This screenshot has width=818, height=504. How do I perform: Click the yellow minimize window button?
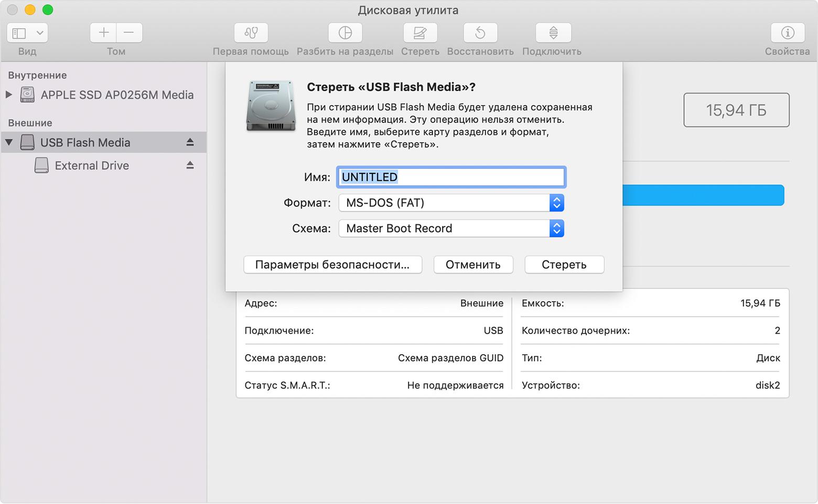point(30,10)
